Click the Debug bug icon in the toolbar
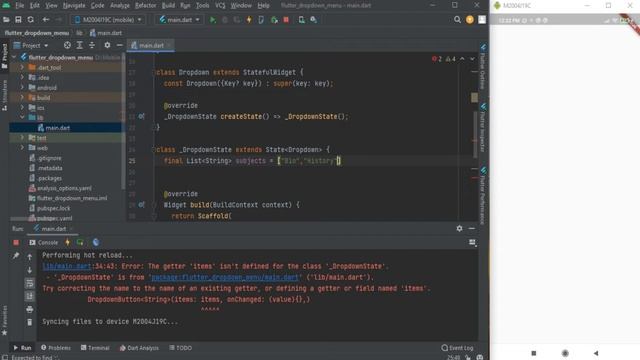This screenshot has width=640, height=360. pyautogui.click(x=224, y=20)
